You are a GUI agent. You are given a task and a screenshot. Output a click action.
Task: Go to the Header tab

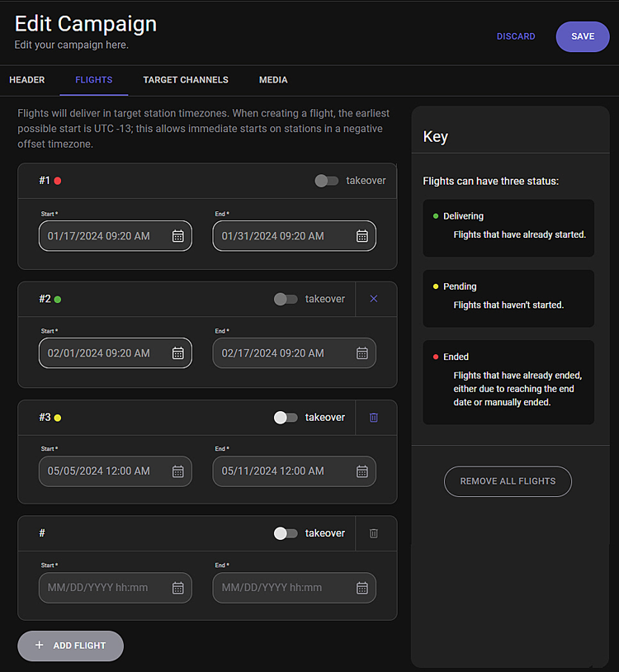point(27,80)
